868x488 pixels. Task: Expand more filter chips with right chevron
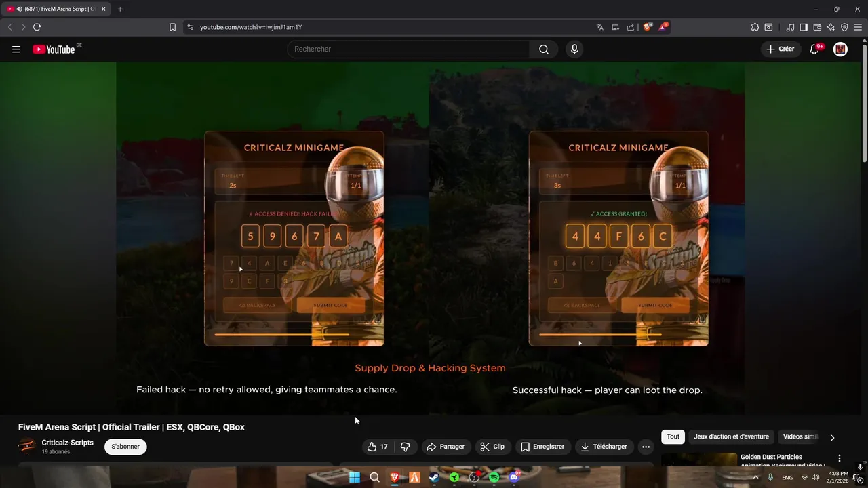tap(832, 437)
